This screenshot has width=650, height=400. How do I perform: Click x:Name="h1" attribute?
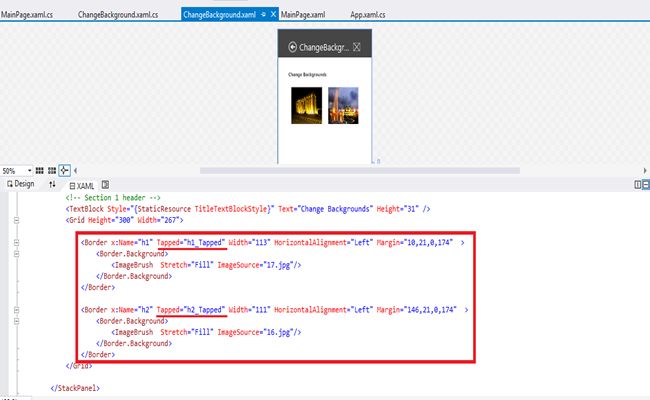131,242
